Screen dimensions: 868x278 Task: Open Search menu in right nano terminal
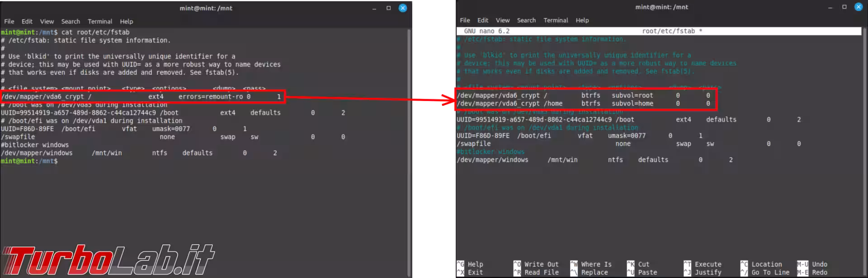click(x=526, y=20)
